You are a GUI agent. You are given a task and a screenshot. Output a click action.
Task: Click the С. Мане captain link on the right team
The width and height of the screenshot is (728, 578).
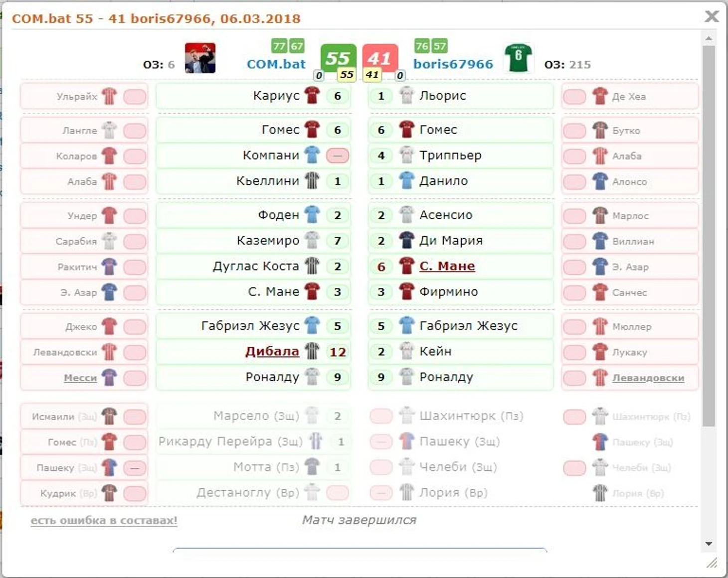pyautogui.click(x=447, y=266)
